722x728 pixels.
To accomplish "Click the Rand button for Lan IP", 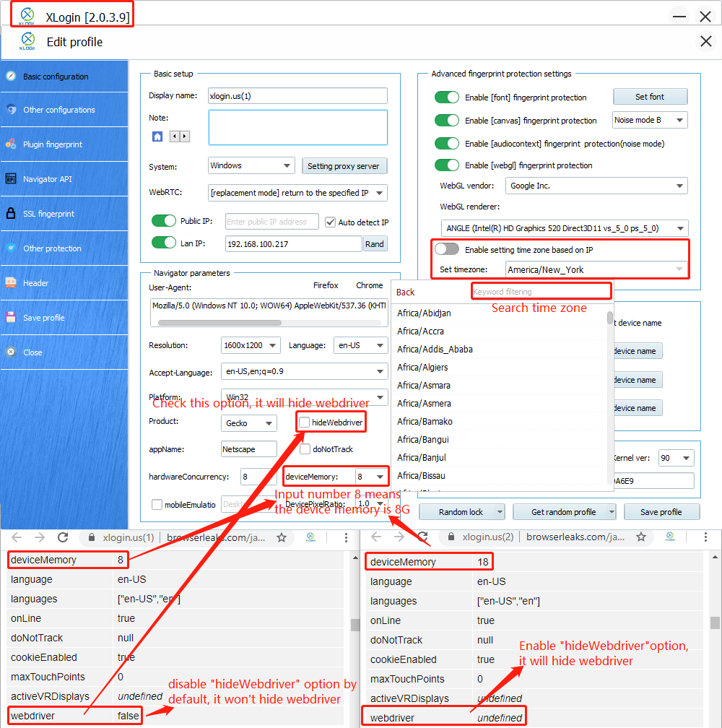I will [375, 244].
